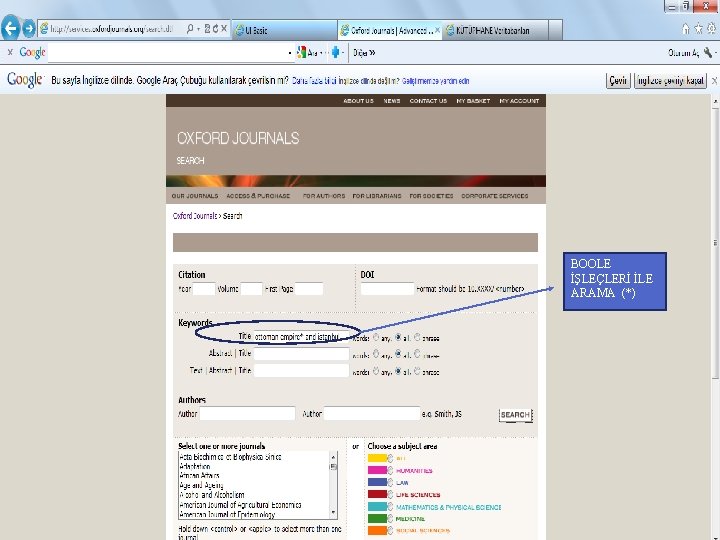
Task: Click the second Author input field
Action: click(371, 413)
